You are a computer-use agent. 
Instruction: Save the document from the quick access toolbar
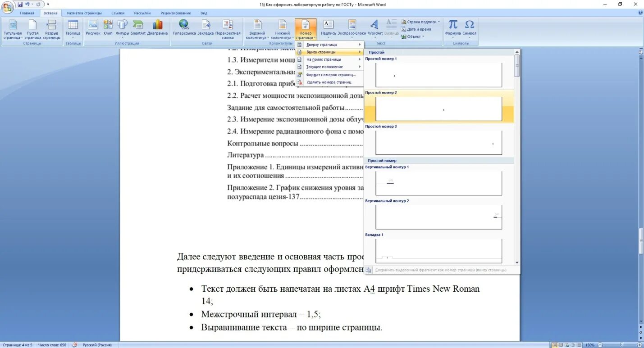click(x=20, y=4)
